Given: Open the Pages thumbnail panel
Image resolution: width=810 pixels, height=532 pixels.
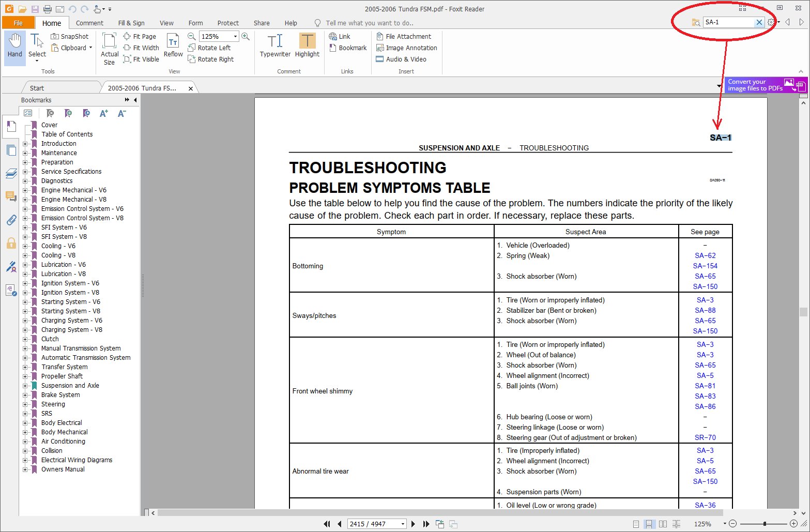Looking at the screenshot, I should tap(11, 150).
